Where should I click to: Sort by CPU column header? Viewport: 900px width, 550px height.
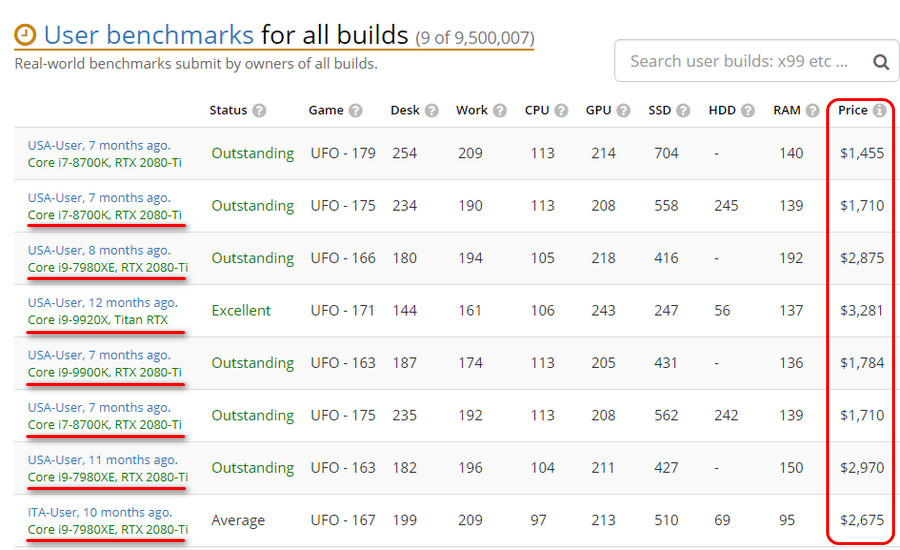point(537,110)
